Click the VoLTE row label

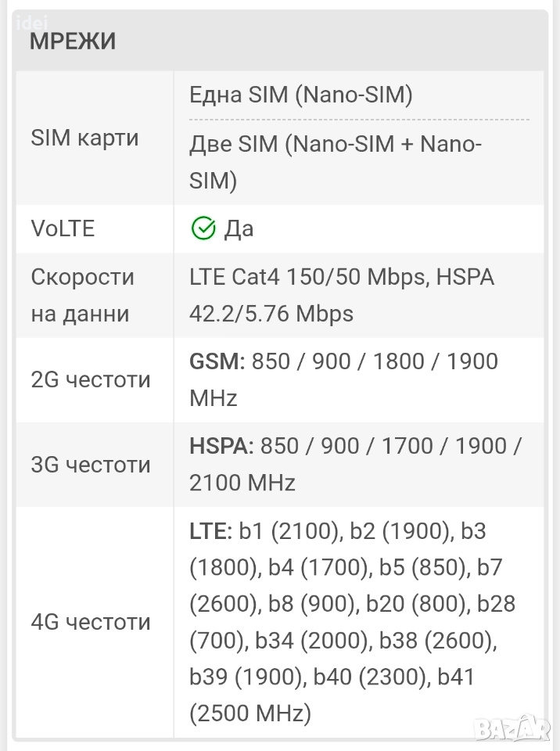point(63,228)
